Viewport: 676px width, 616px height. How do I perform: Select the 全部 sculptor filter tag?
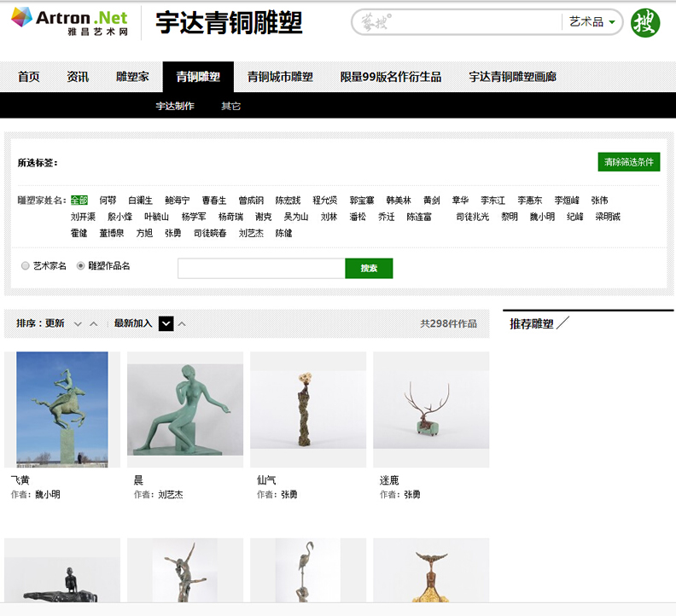[x=79, y=200]
